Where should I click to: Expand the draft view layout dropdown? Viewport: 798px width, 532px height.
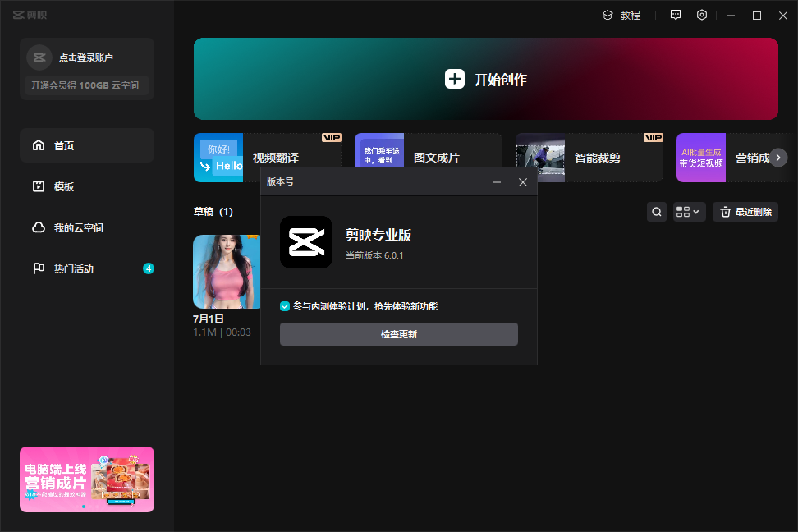pyautogui.click(x=689, y=212)
